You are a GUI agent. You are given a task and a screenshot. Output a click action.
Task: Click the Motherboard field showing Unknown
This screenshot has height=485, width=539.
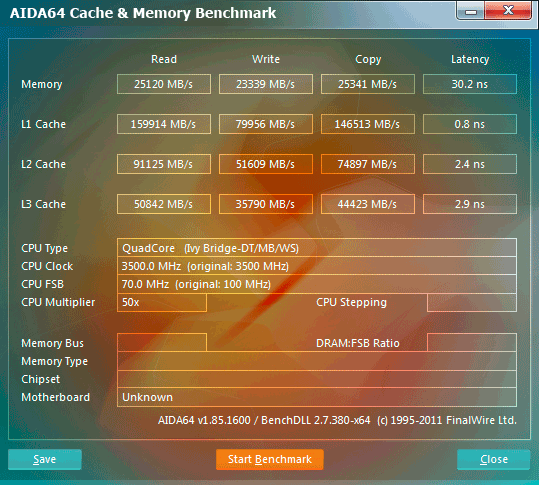point(317,397)
